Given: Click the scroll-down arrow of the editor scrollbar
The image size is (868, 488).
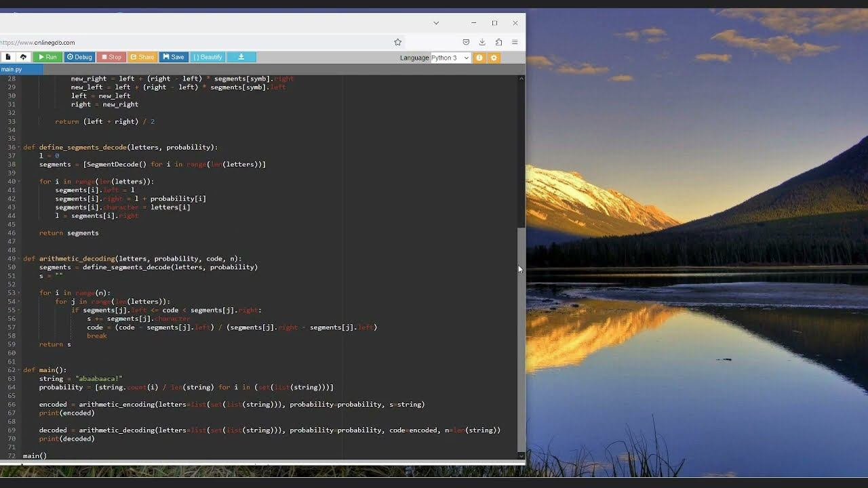Looking at the screenshot, I should [521, 455].
